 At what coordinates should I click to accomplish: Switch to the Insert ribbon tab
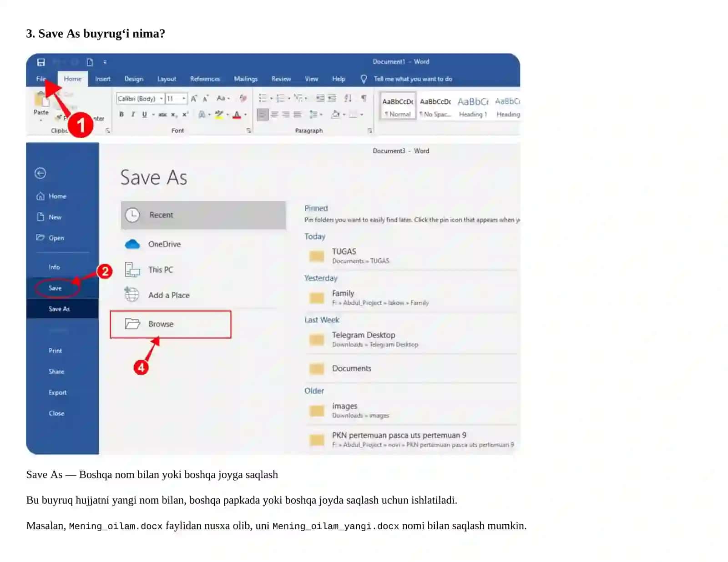pyautogui.click(x=103, y=79)
